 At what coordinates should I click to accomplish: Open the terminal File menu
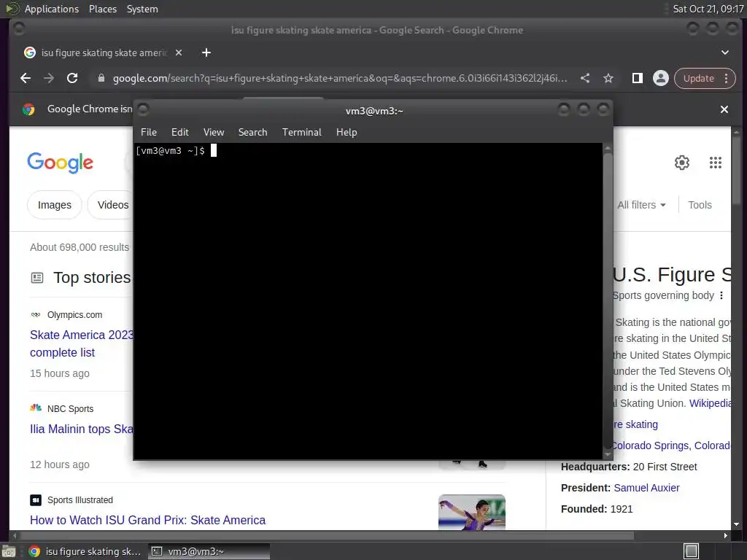(x=149, y=132)
